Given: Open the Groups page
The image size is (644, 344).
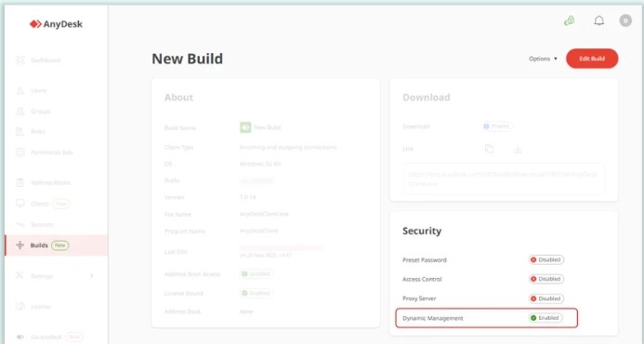Looking at the screenshot, I should tap(41, 112).
